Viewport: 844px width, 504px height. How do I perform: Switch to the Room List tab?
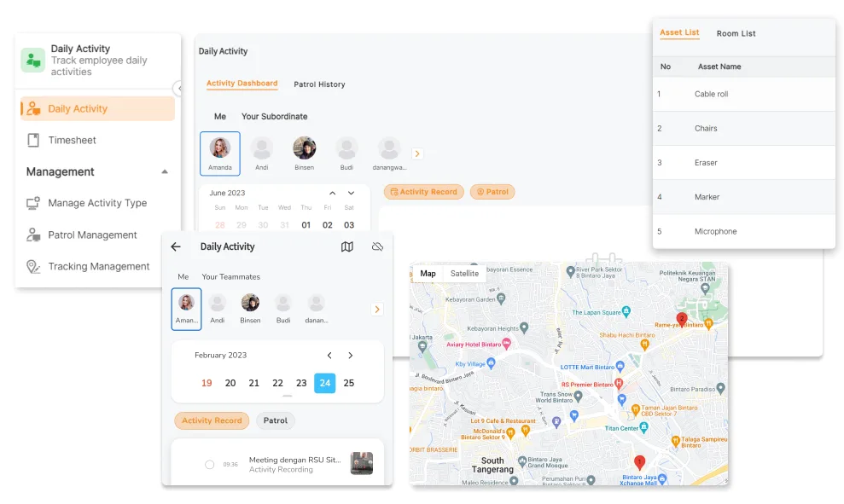click(x=736, y=33)
